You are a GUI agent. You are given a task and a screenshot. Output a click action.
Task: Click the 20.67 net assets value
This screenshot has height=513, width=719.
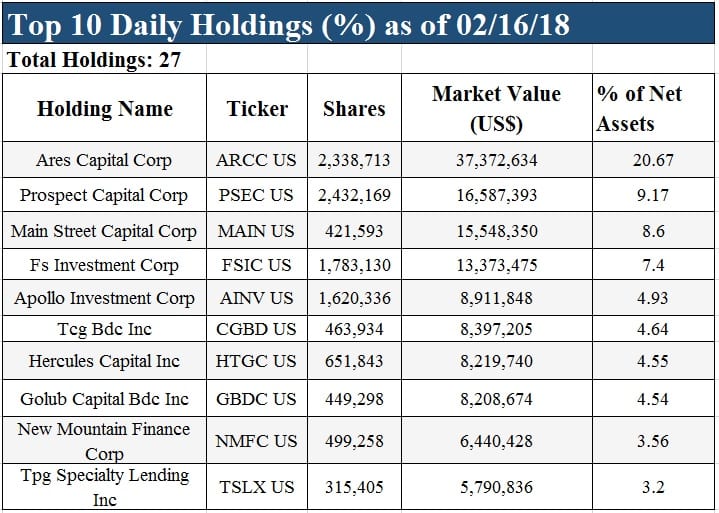[x=653, y=160]
